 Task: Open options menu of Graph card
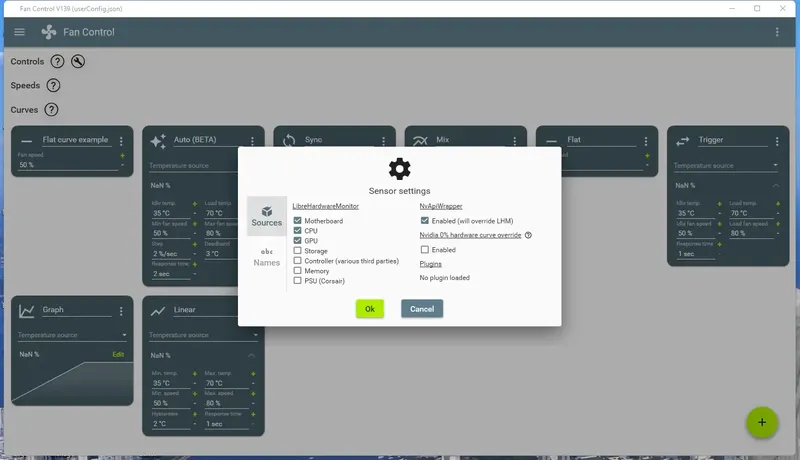tap(121, 311)
